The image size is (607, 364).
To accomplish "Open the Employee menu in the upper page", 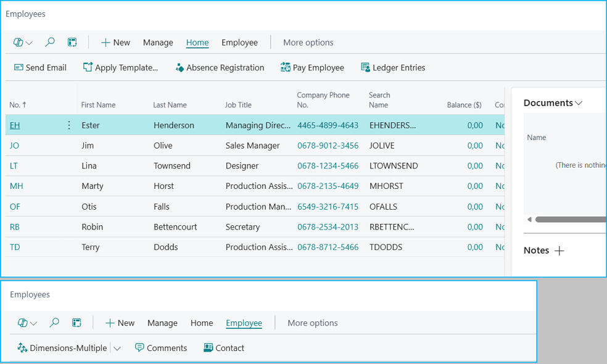I will (239, 43).
